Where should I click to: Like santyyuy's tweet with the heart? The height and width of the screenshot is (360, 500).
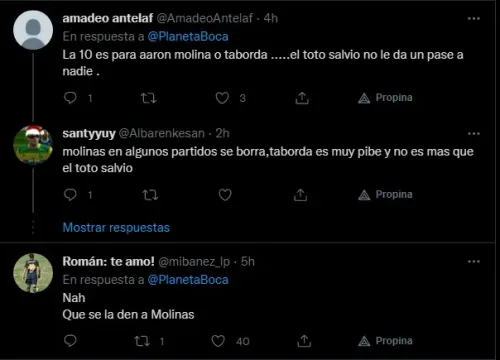click(225, 195)
